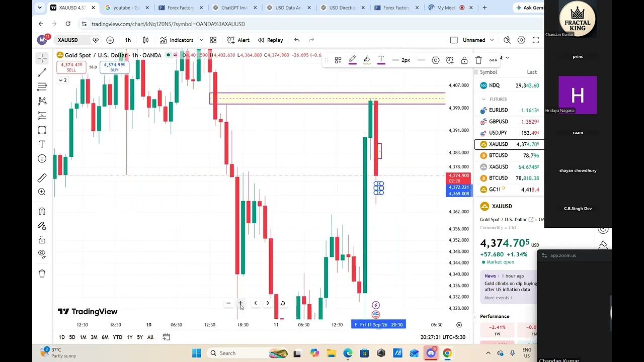644x362 pixels.
Task: Open the candlestick chart type selector
Action: point(146,40)
